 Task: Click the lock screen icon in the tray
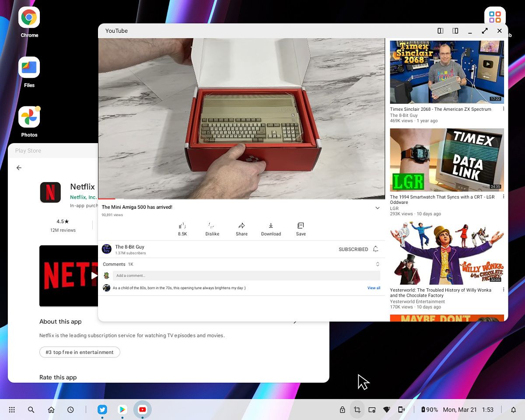343,410
